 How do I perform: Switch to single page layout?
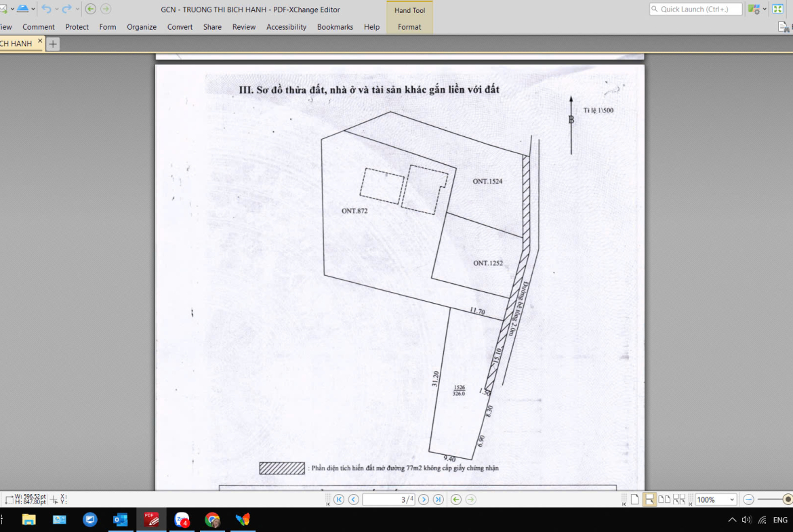click(635, 499)
